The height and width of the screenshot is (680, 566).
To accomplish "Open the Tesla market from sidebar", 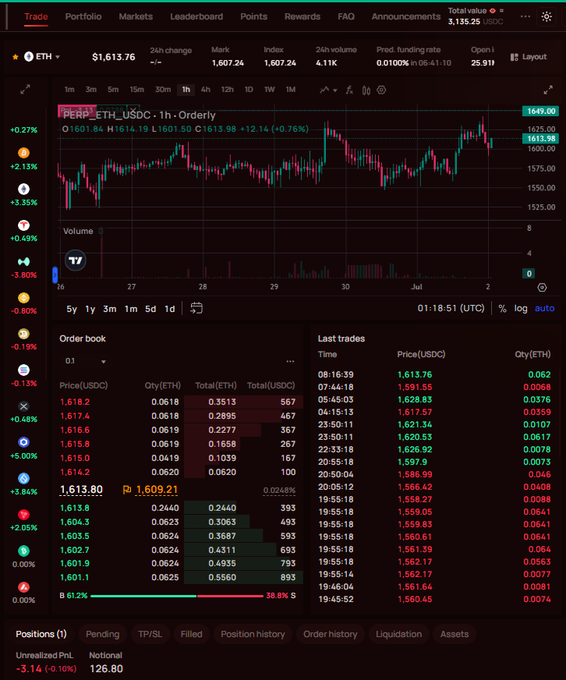I will pyautogui.click(x=23, y=225).
